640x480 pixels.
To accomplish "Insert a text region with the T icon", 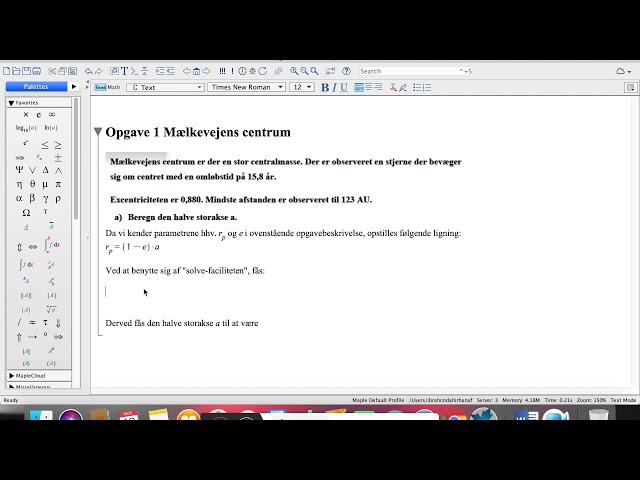I will (124, 71).
